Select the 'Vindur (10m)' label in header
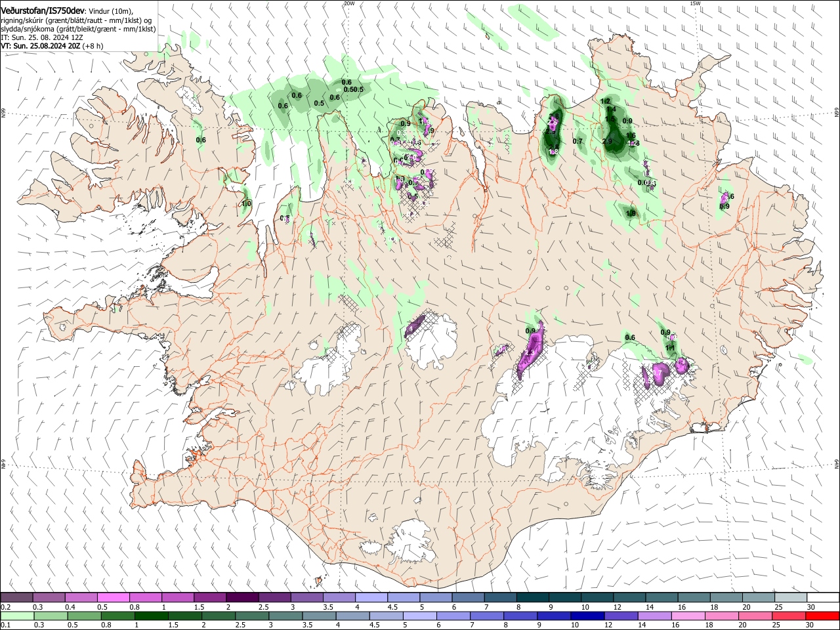 pos(111,11)
